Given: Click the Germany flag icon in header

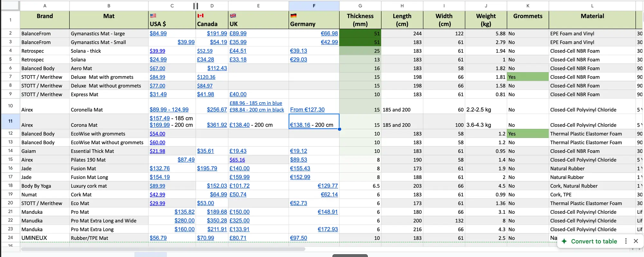Looking at the screenshot, I should [293, 15].
